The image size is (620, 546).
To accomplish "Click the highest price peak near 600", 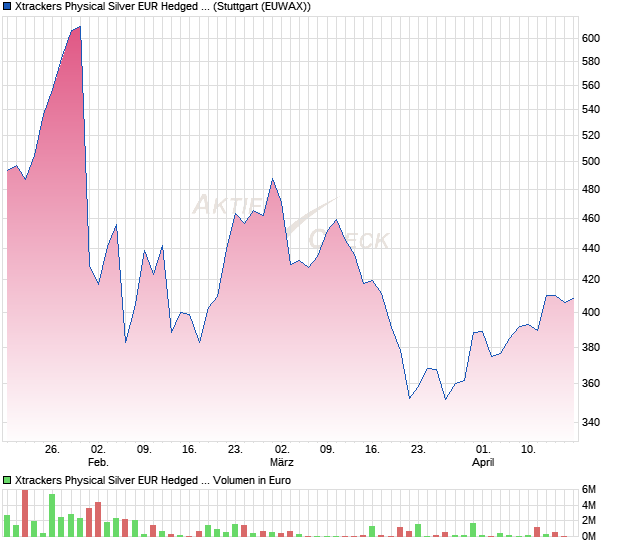I will (80, 27).
